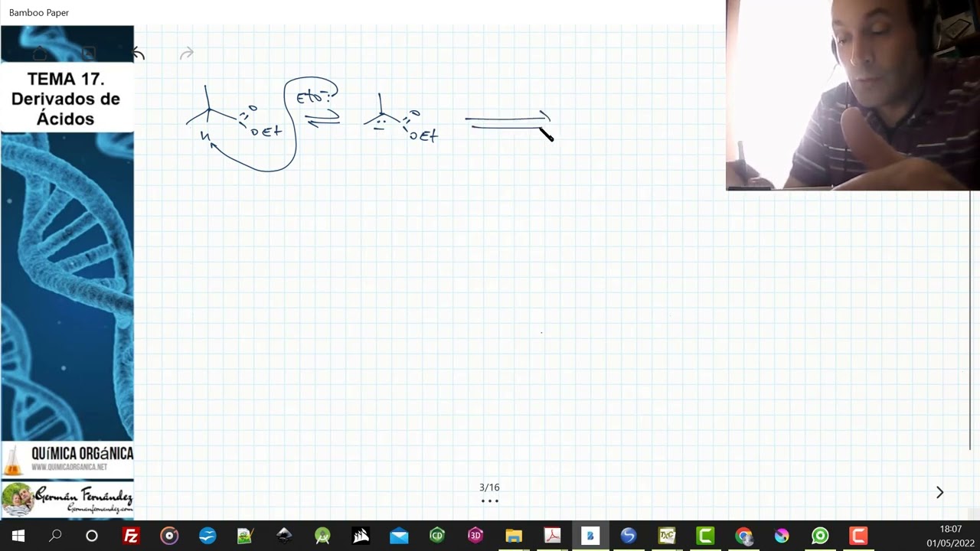Launch Google Chrome from the taskbar
Image resolution: width=980 pixels, height=551 pixels.
(x=743, y=536)
